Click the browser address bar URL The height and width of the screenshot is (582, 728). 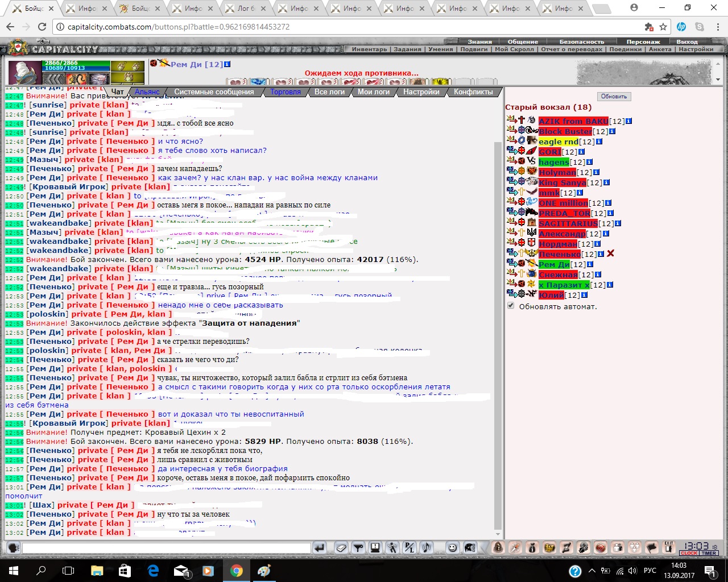179,27
